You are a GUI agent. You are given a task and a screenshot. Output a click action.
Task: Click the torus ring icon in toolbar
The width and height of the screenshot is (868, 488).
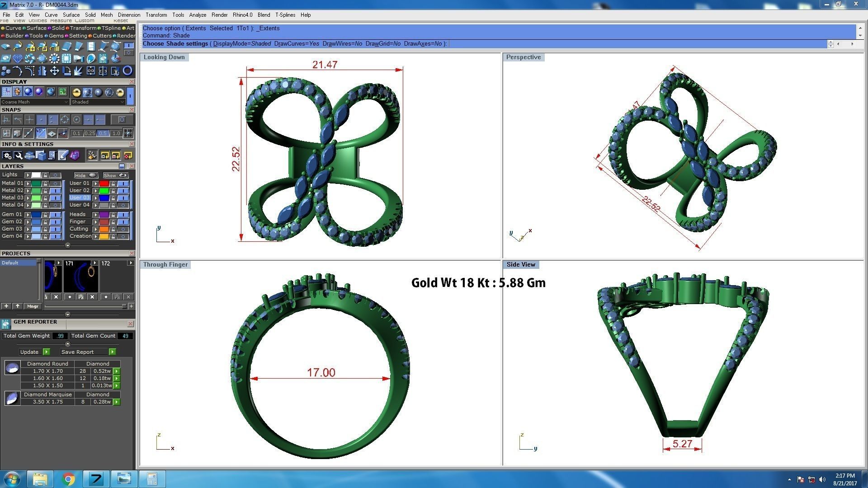tap(127, 70)
